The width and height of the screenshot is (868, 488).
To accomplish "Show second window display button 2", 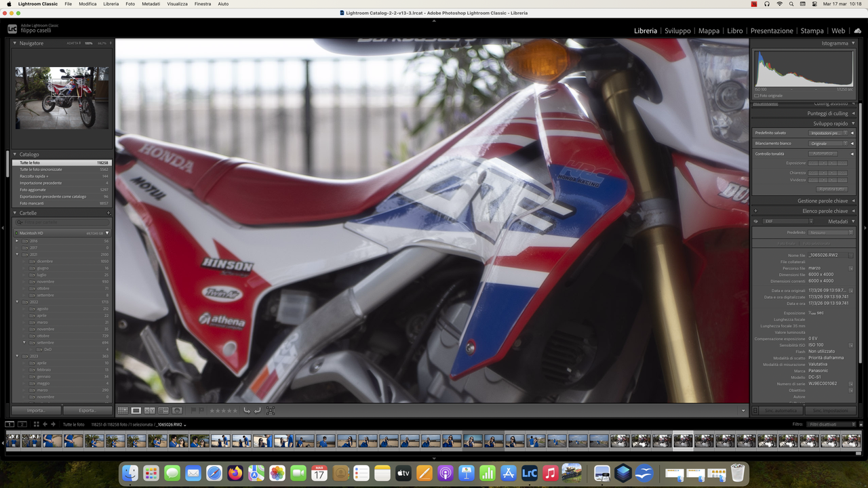I will [x=22, y=424].
